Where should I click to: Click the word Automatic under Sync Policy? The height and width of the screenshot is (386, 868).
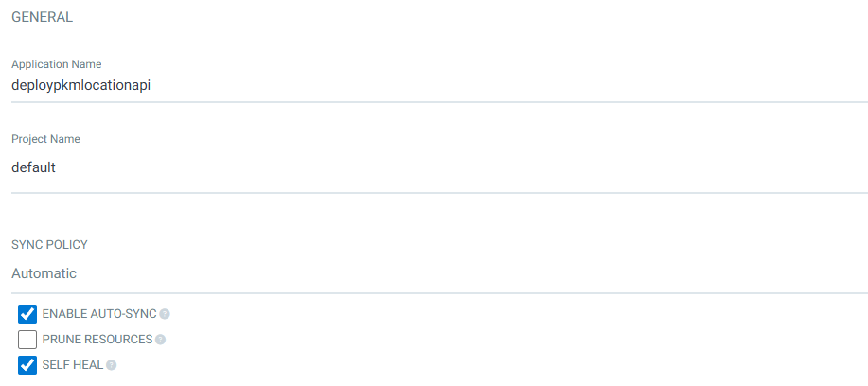point(44,273)
